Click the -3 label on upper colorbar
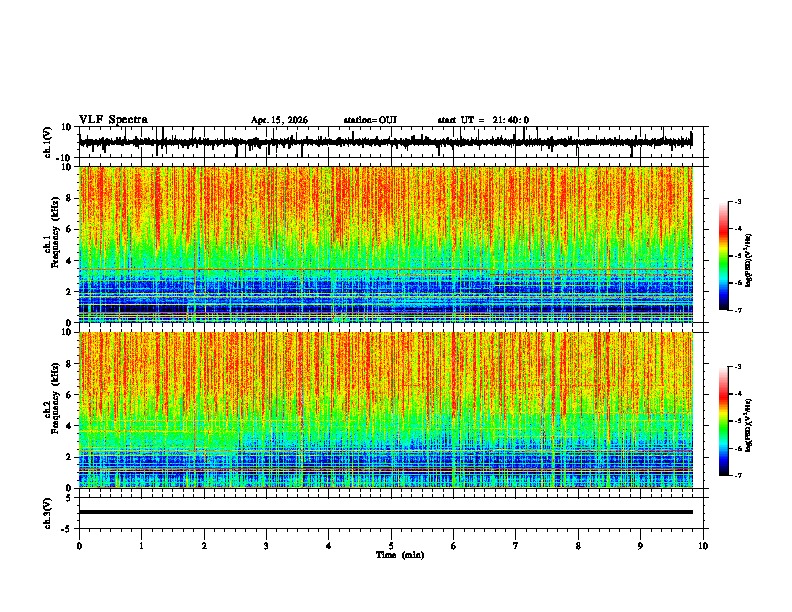This screenshot has width=792, height=612. pos(737,202)
